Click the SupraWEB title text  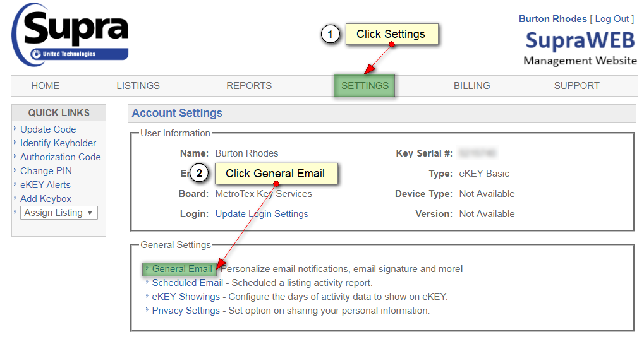pos(580,40)
